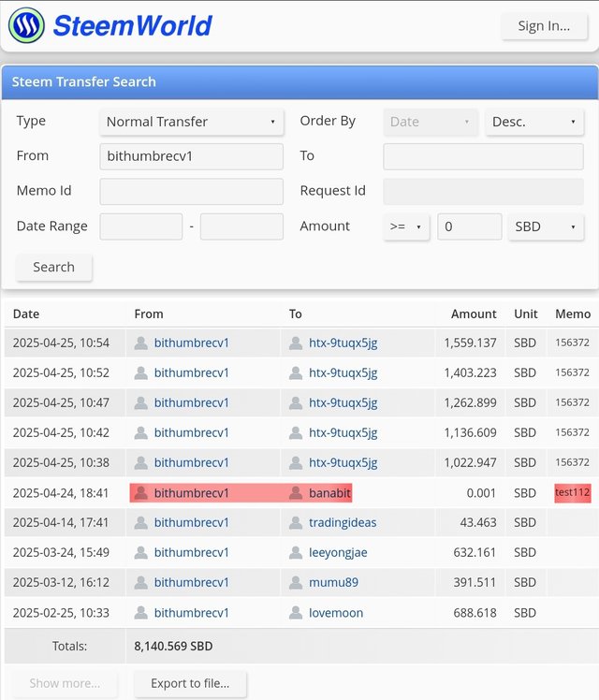Click avatar icon beside lovemoon
Viewport: 599px width, 700px height.
click(296, 612)
